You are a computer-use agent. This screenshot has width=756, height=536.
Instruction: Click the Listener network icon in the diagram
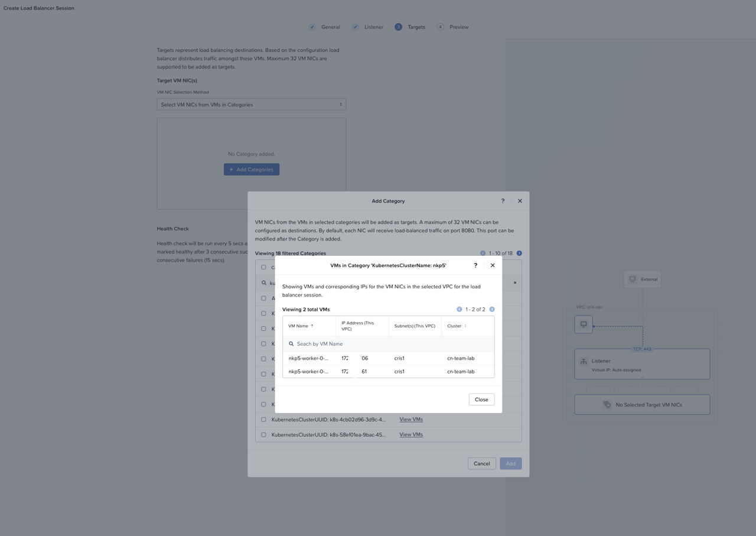[x=584, y=361]
